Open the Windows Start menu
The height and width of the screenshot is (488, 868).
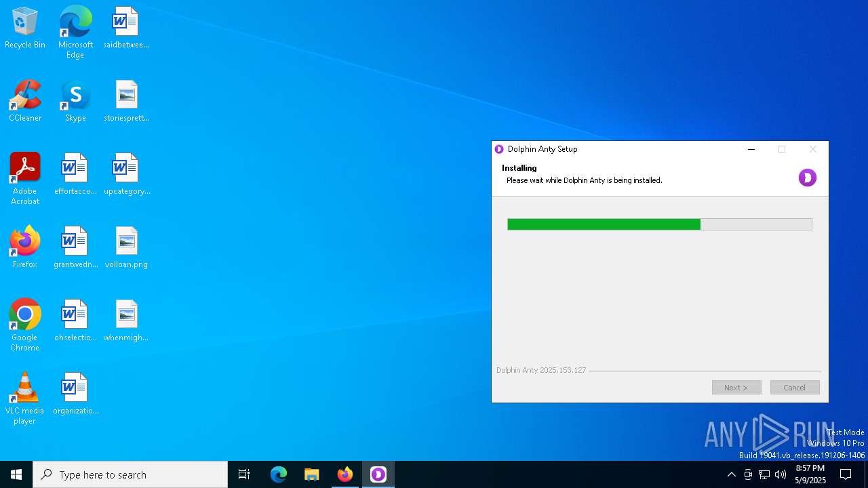point(16,474)
